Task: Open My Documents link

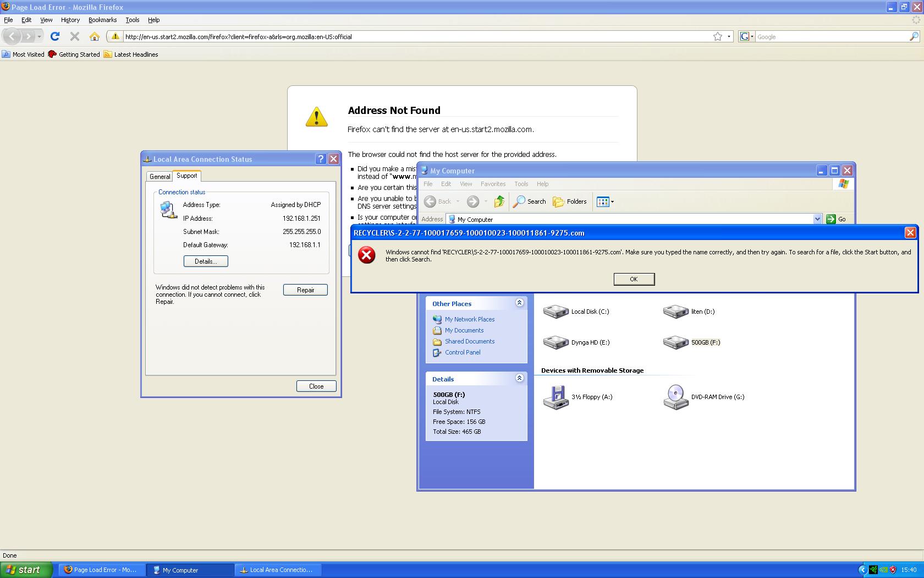Action: pos(464,330)
